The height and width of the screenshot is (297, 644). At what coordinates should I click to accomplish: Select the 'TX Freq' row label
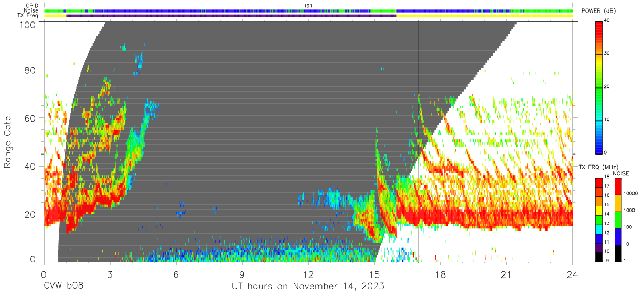[29, 16]
